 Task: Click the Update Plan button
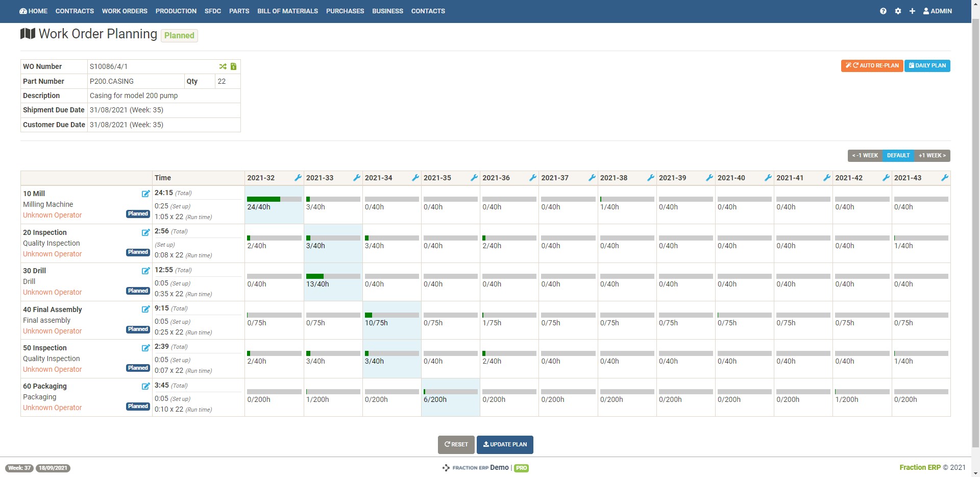click(x=505, y=444)
